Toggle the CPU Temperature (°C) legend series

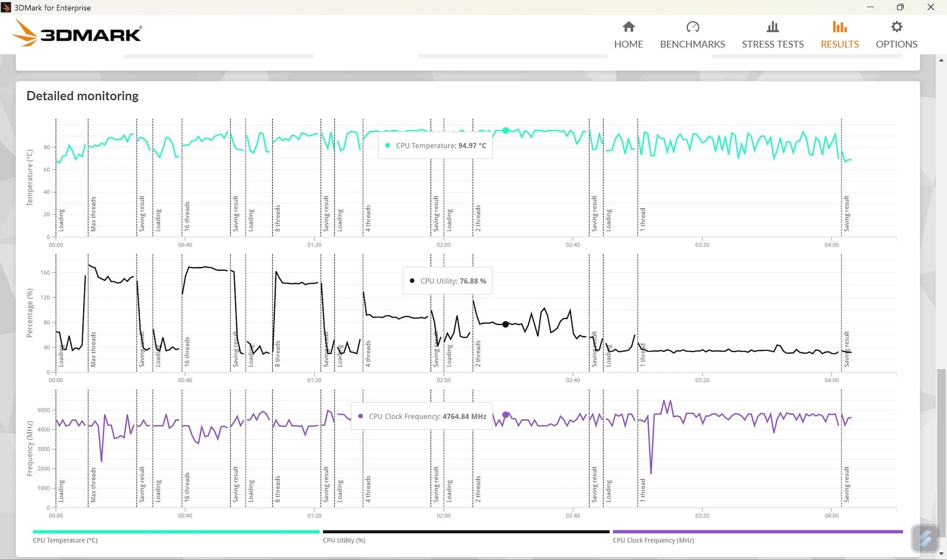[x=65, y=540]
